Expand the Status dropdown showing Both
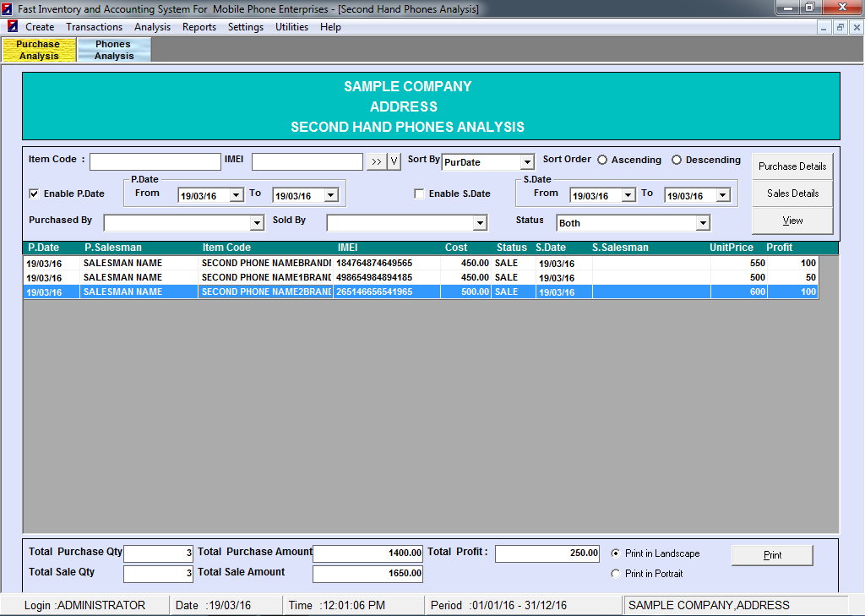 pyautogui.click(x=702, y=223)
